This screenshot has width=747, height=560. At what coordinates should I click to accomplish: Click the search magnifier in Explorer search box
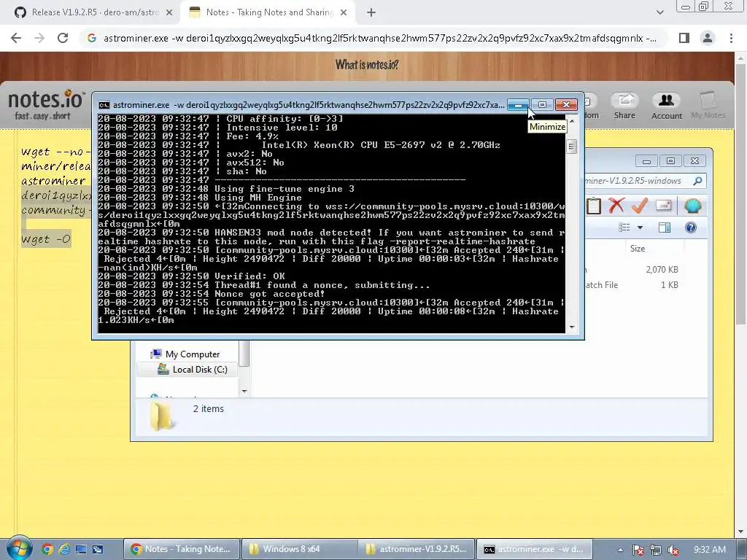697,181
